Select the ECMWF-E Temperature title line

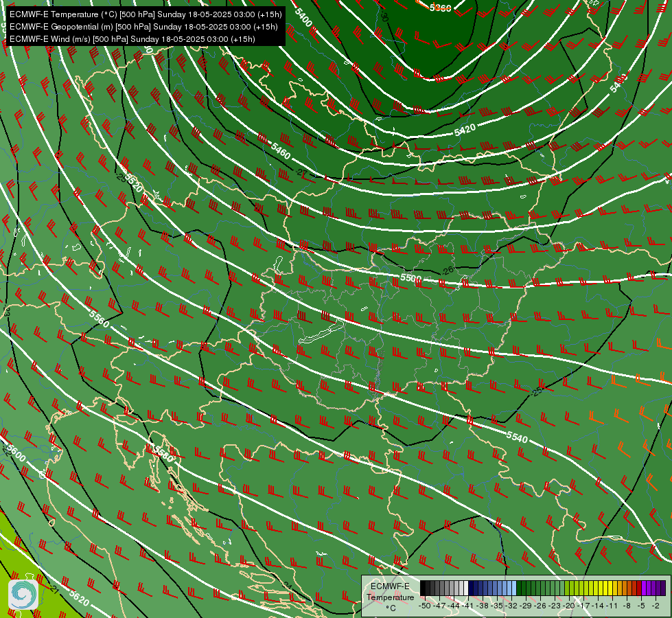click(x=146, y=14)
